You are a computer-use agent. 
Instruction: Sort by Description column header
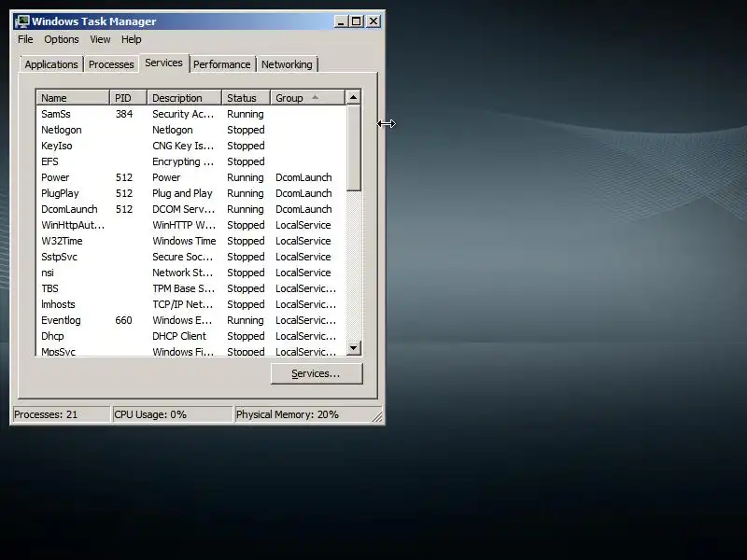click(184, 98)
